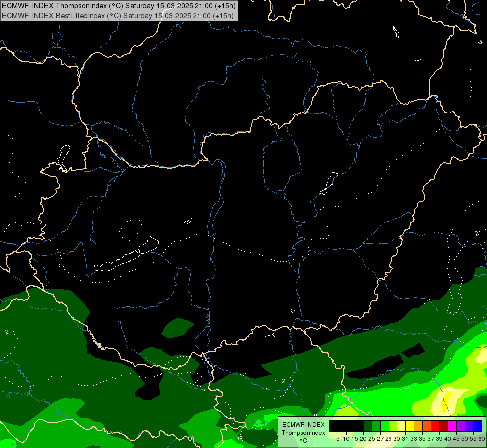Image resolution: width=487 pixels, height=448 pixels.
Task: Click the ThompsonIndex title line at top
Action: [119, 5]
